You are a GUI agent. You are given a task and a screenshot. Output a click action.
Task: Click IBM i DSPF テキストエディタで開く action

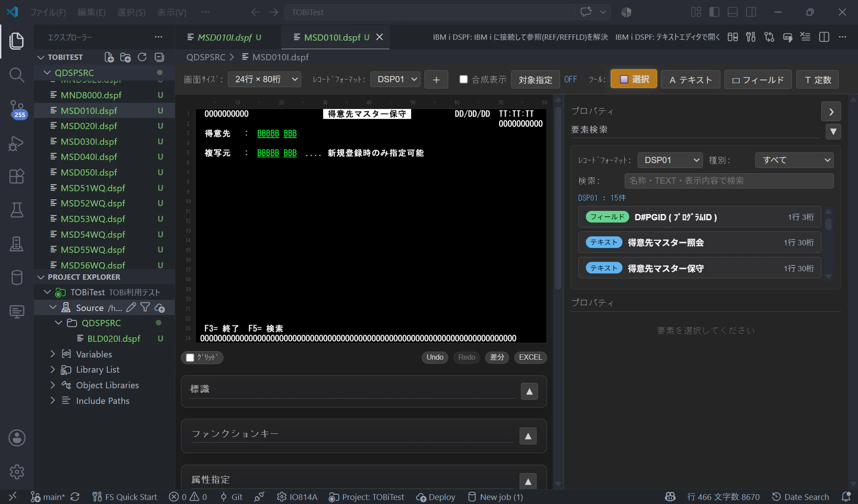667,37
